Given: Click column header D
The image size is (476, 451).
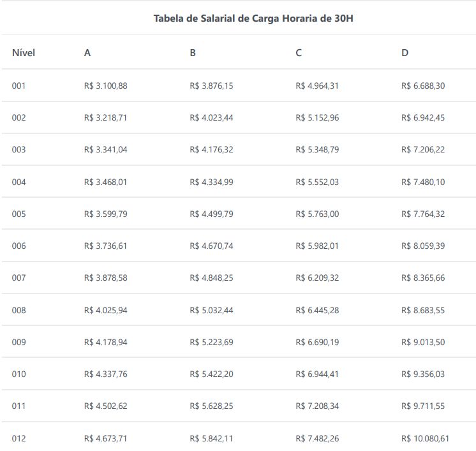Looking at the screenshot, I should (x=405, y=52).
